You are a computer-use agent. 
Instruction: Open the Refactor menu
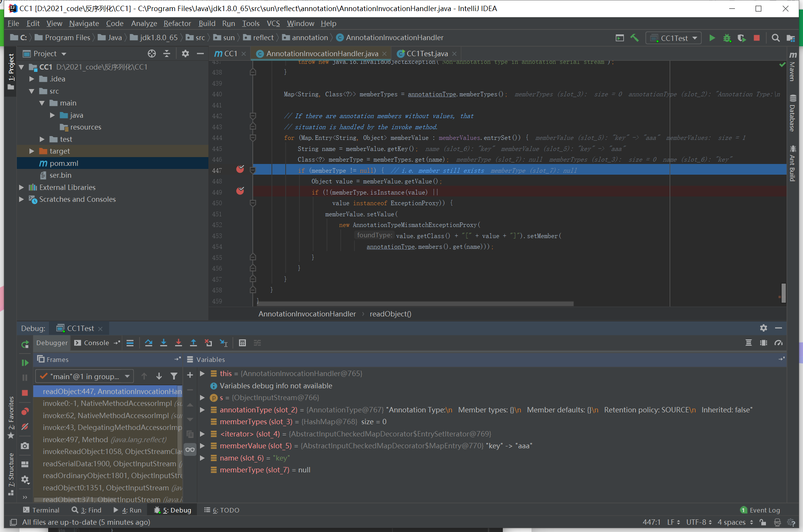177,23
